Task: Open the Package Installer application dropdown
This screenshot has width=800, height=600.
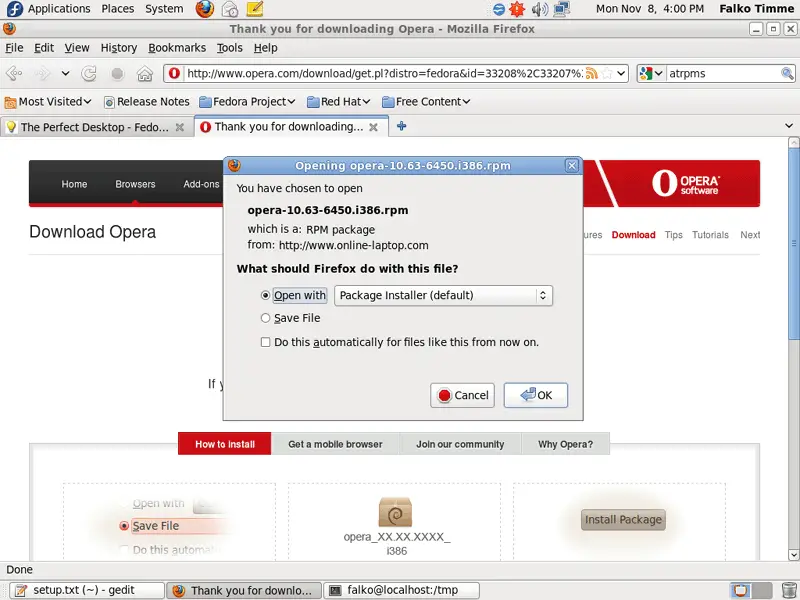Action: click(x=443, y=295)
